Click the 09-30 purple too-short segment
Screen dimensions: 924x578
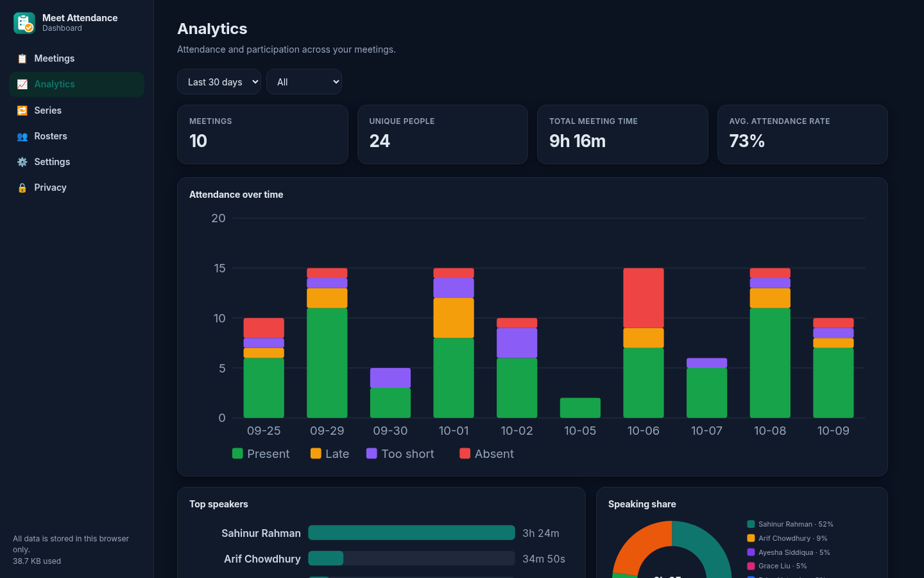(390, 378)
